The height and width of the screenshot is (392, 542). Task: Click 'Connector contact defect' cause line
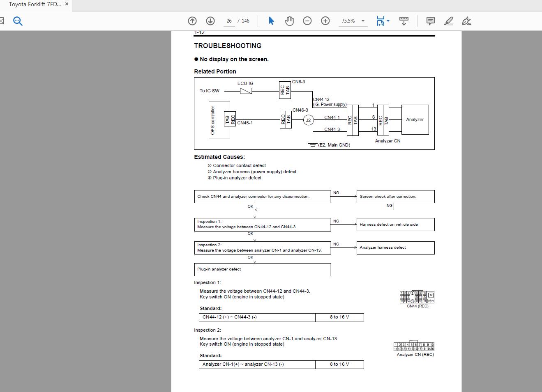(239, 165)
